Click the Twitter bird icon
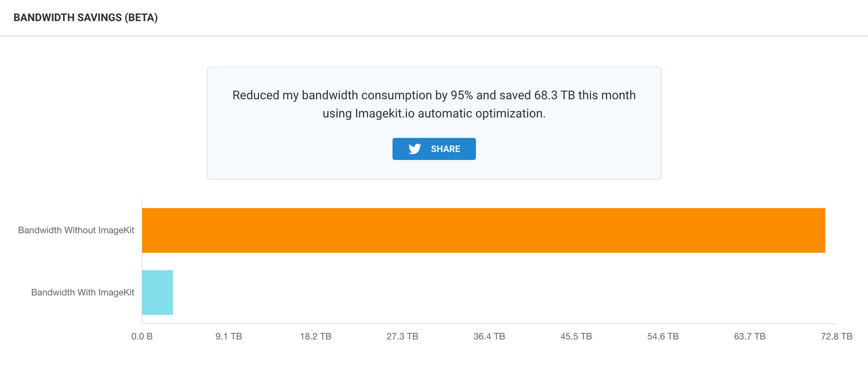 tap(414, 149)
